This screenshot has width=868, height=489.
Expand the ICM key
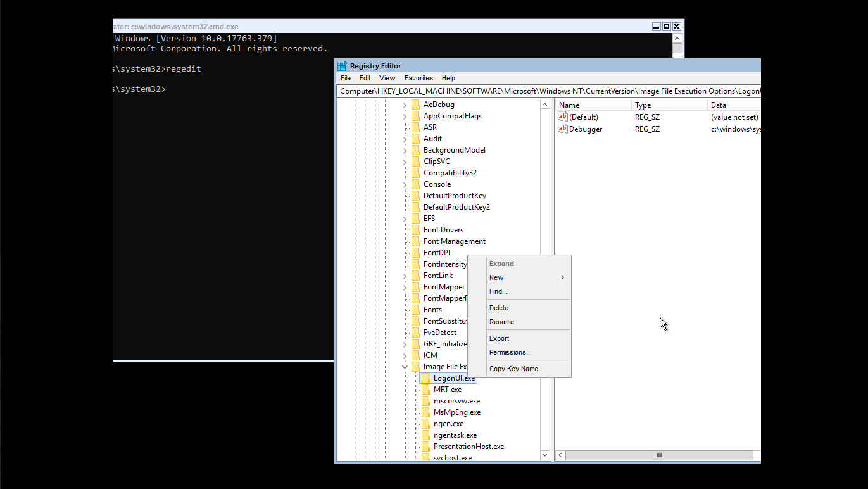tap(405, 355)
